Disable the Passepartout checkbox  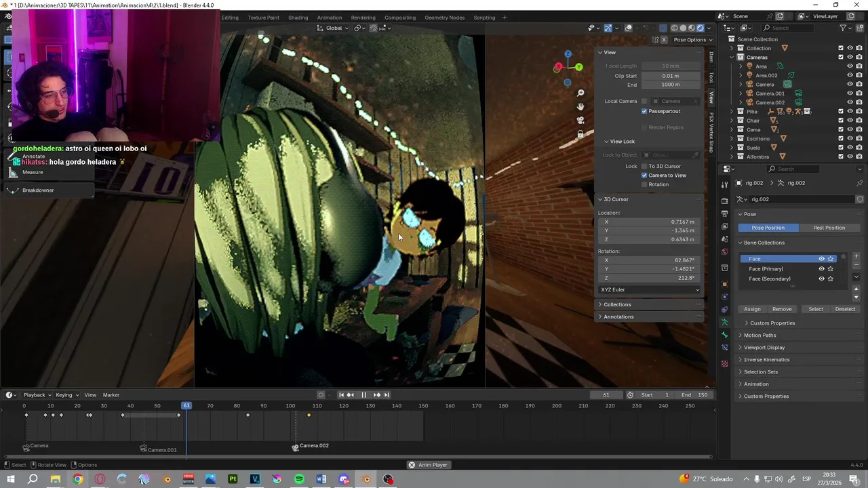coord(644,111)
